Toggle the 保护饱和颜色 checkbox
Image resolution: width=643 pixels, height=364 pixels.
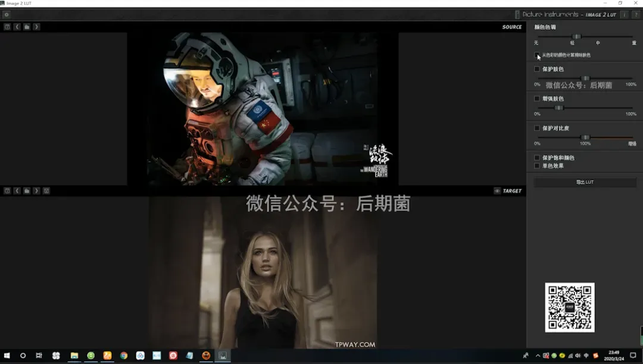tap(537, 157)
